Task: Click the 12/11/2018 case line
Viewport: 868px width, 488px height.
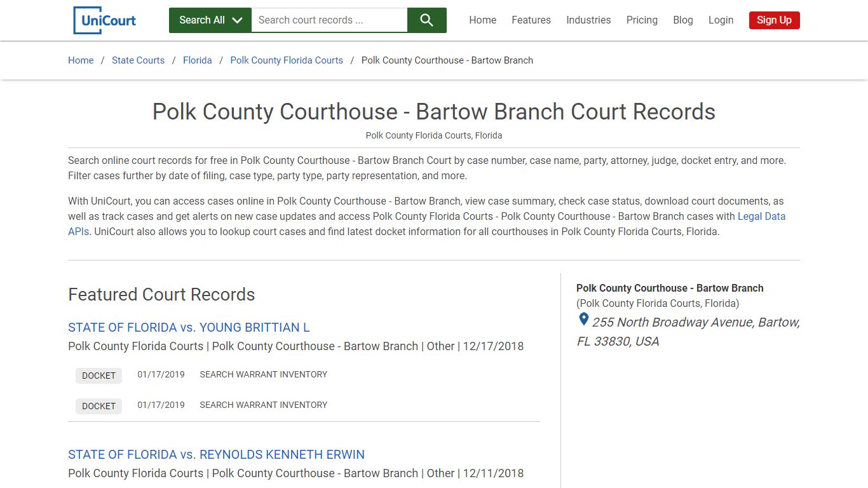Action: coord(296,473)
